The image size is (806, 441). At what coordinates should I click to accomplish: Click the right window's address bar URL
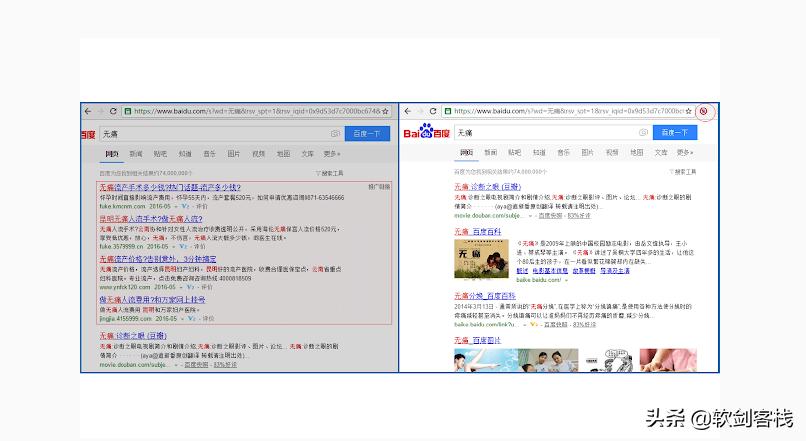[569, 111]
